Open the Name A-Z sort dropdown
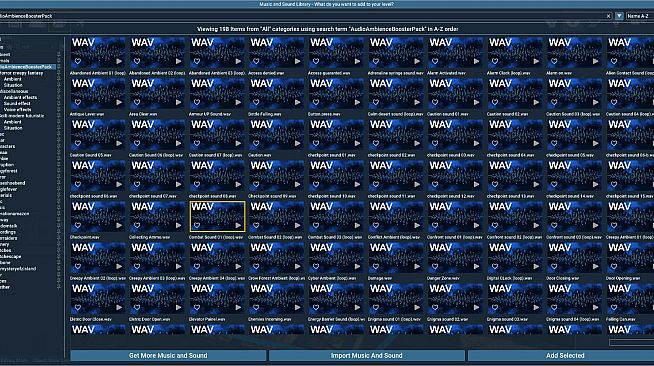The height and width of the screenshot is (366, 654). coord(639,16)
